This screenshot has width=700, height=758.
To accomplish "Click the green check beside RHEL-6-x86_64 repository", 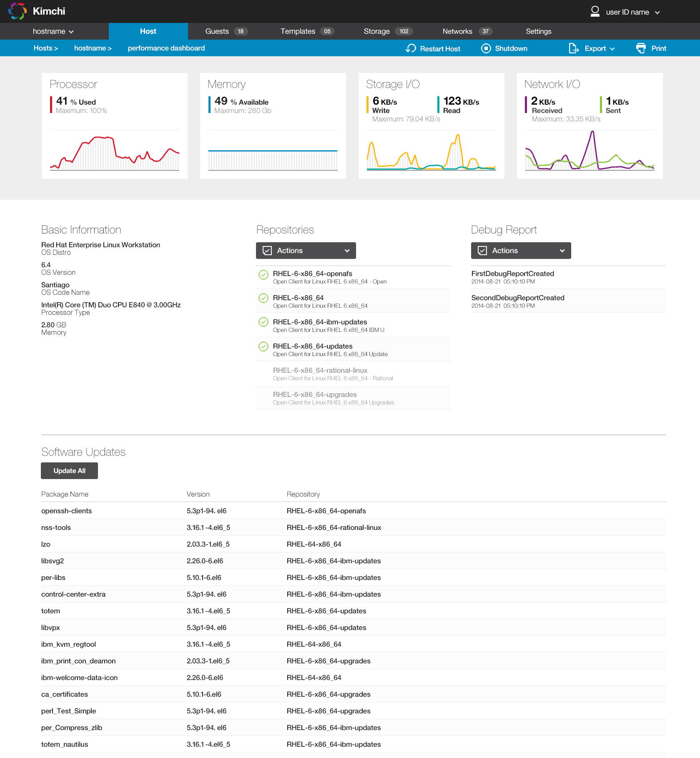I will pyautogui.click(x=263, y=298).
